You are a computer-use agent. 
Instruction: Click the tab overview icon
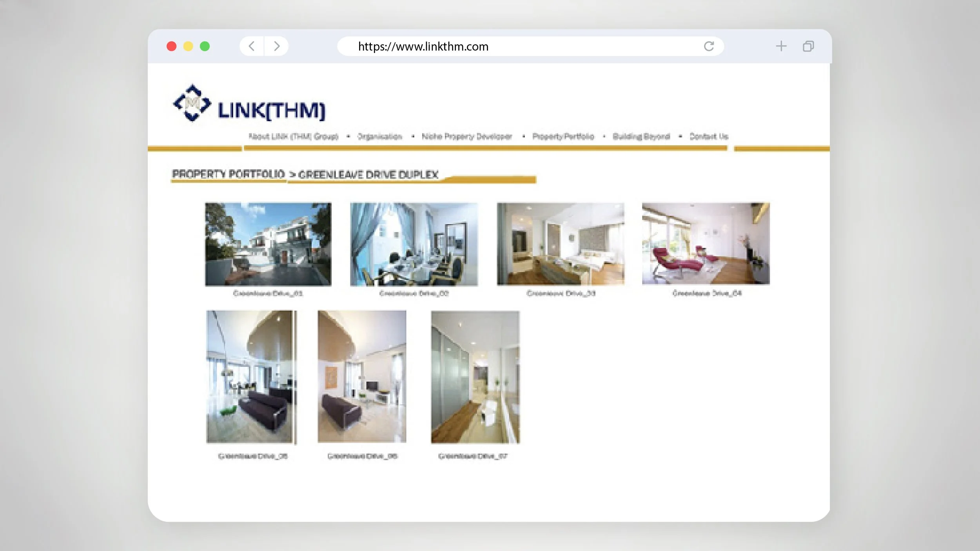click(x=808, y=46)
